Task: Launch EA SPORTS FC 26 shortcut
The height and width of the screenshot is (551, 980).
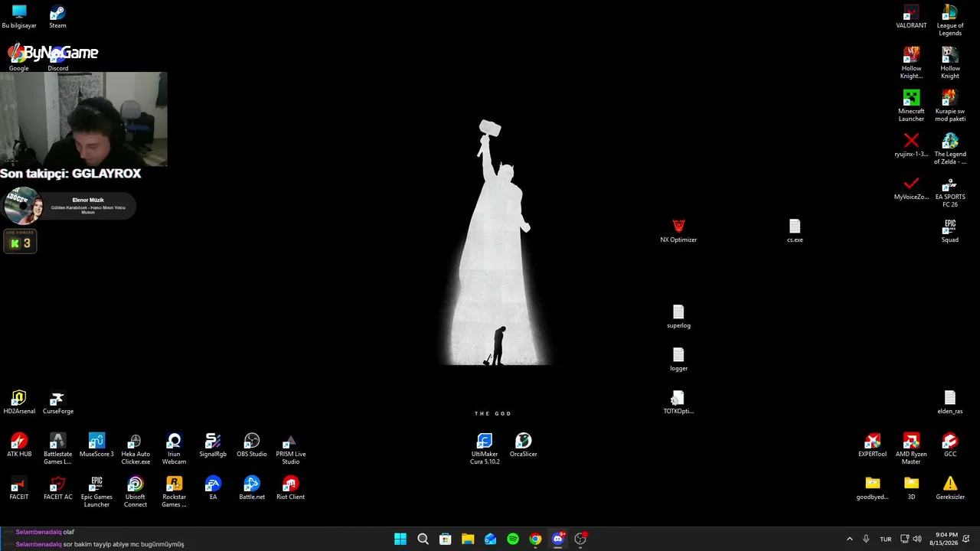Action: [950, 192]
